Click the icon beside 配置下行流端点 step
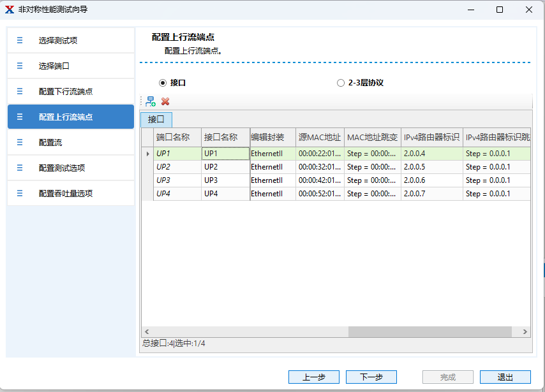This screenshot has width=545, height=392. pyautogui.click(x=20, y=91)
